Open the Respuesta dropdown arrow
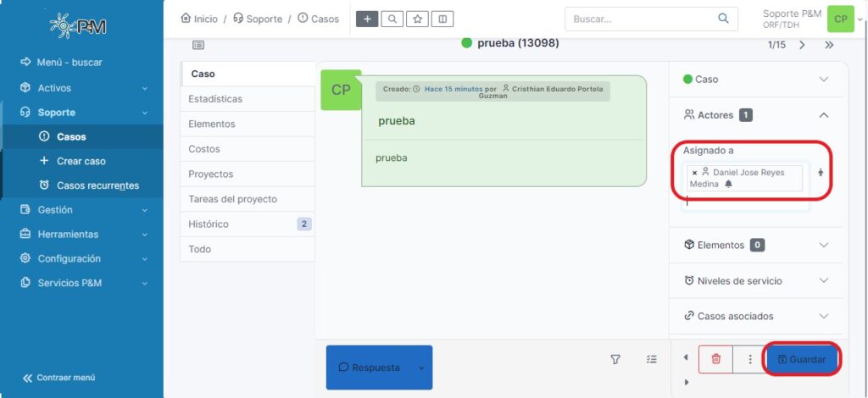Screen dimensions: 868x398 point(419,368)
